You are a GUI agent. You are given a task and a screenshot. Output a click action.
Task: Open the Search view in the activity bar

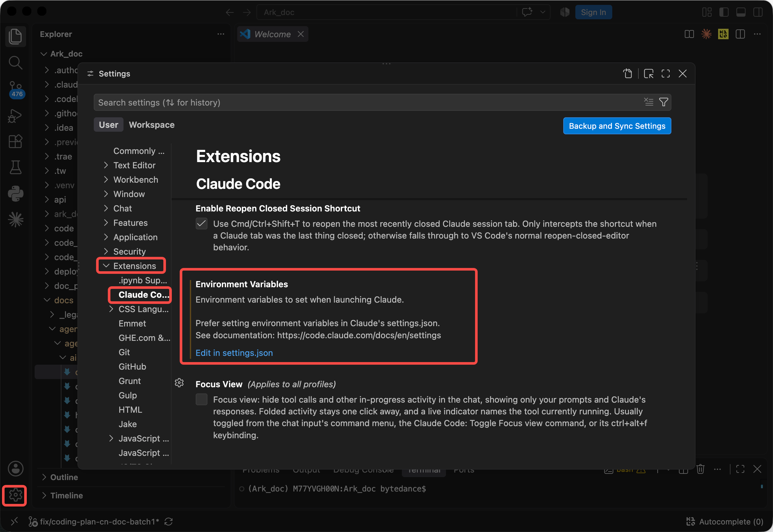point(15,62)
